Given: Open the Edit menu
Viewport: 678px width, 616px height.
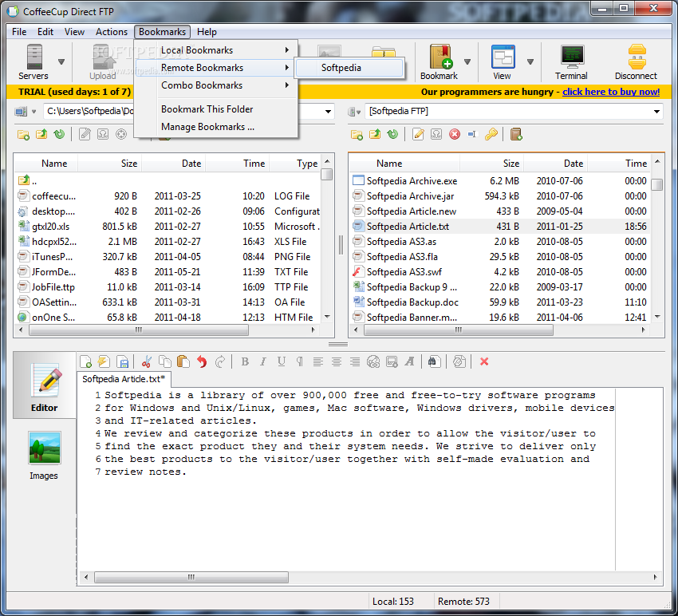Looking at the screenshot, I should (45, 32).
